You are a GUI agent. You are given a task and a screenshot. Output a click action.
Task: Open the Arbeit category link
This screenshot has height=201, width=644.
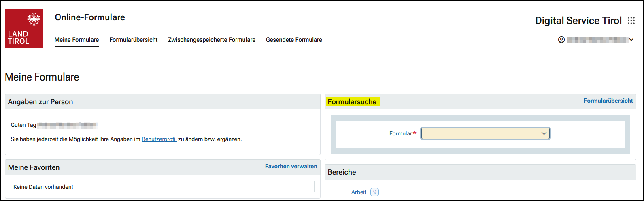click(359, 192)
